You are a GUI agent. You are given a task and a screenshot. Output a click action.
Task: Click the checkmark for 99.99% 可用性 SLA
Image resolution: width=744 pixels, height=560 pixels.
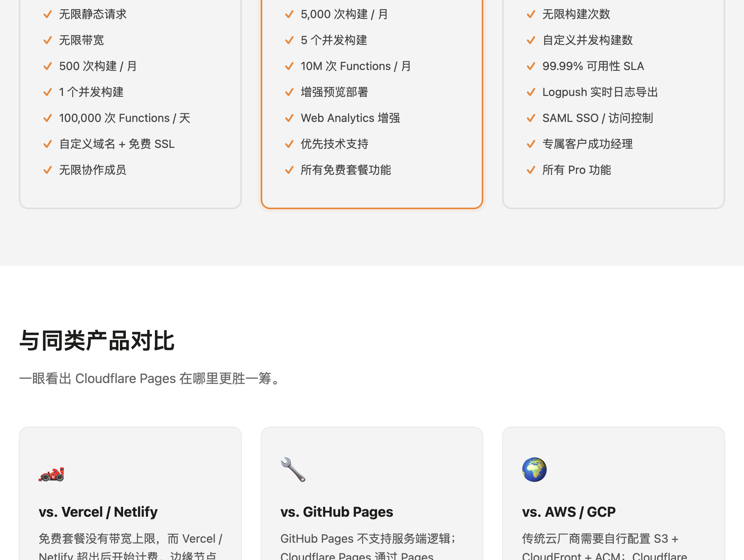(x=531, y=66)
